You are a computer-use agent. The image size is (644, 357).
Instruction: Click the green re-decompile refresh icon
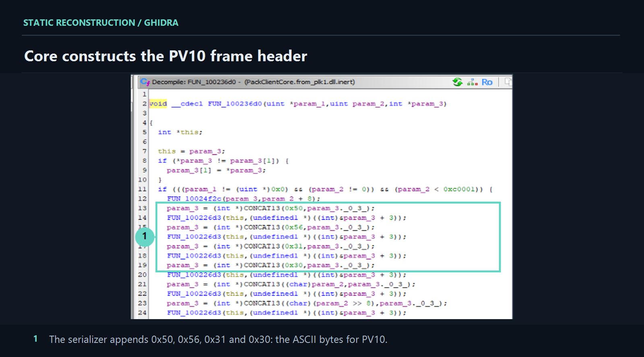pyautogui.click(x=458, y=82)
